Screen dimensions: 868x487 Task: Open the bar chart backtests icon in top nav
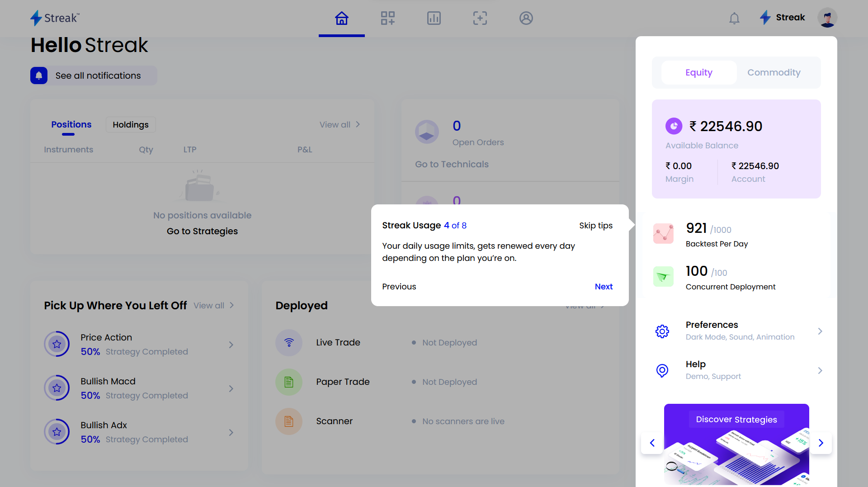click(434, 18)
